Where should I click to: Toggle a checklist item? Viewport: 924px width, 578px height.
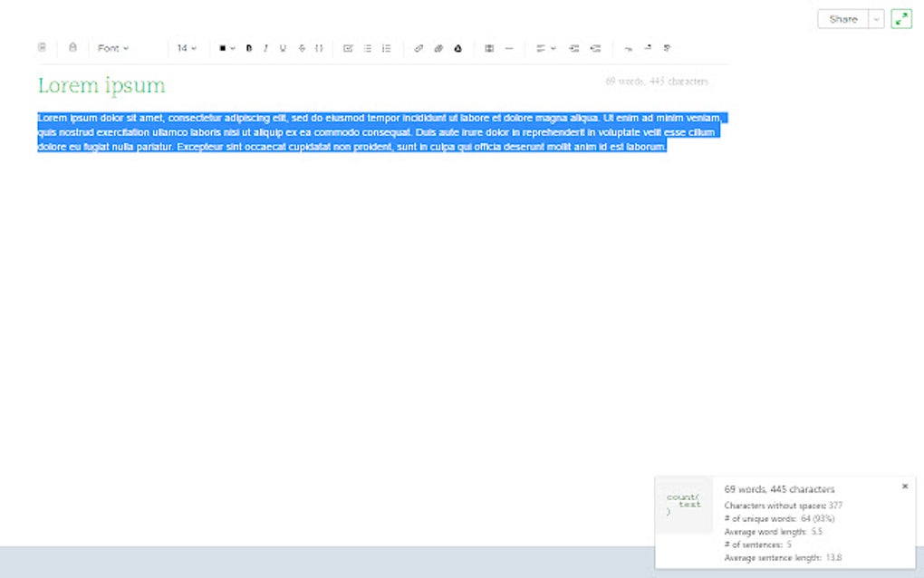pyautogui.click(x=347, y=48)
